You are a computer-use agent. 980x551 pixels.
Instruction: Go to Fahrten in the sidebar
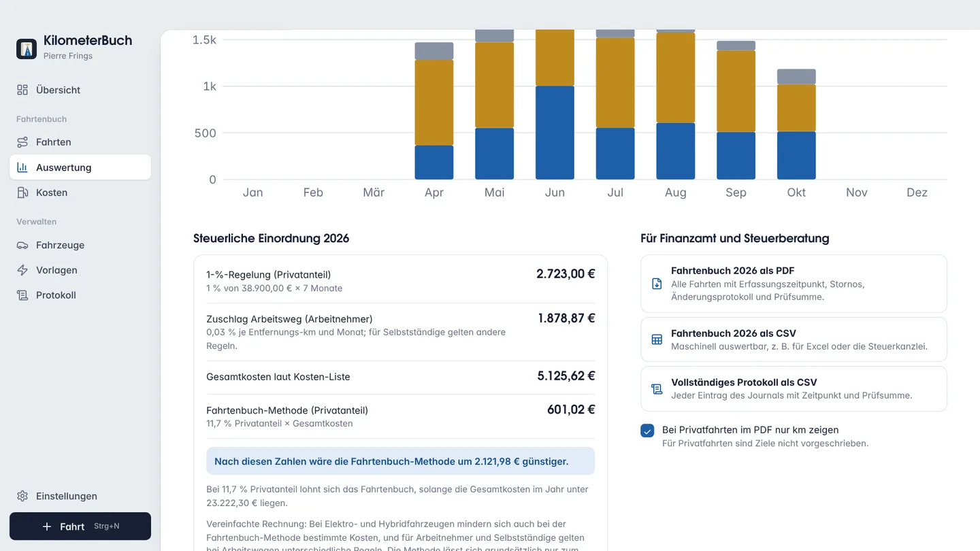click(80, 142)
